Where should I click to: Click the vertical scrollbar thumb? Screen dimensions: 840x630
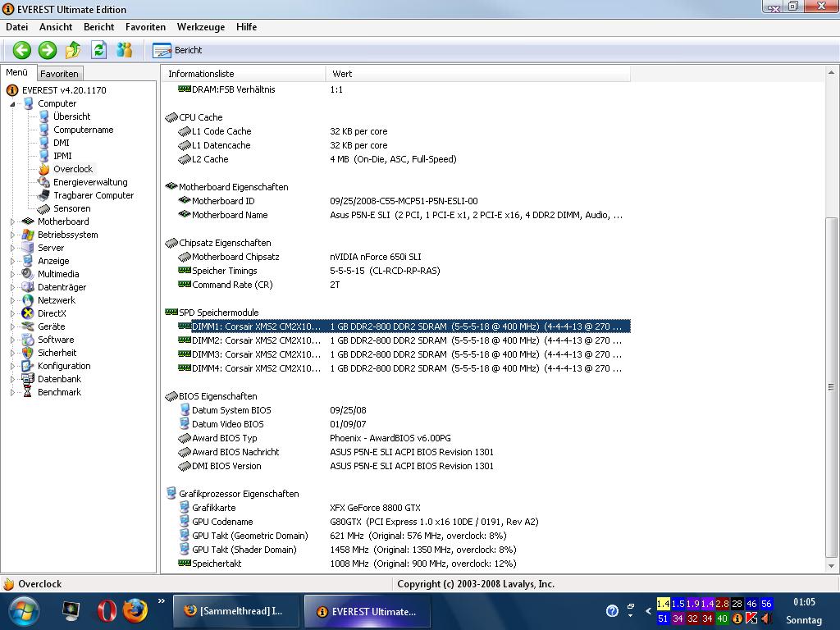[x=831, y=387]
